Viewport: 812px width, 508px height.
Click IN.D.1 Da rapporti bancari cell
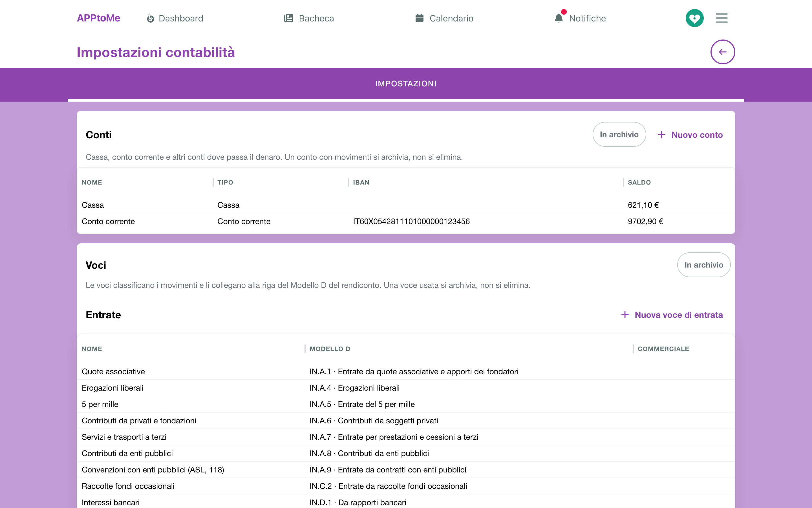358,502
